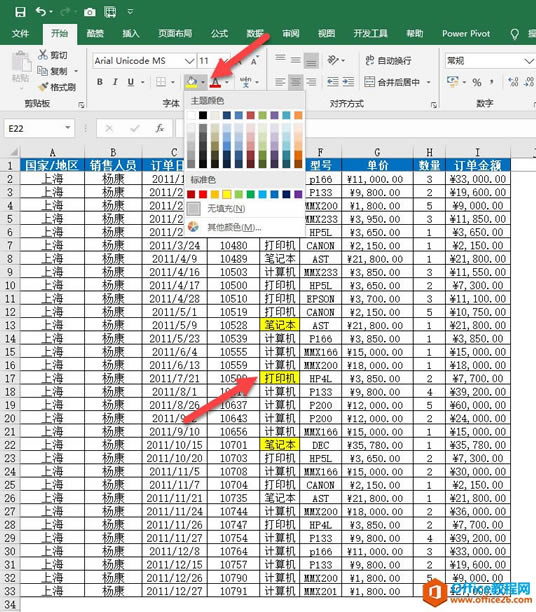Expand the 复制 copy dropdown arrow
Viewport: 536px width, 612px height.
click(x=76, y=71)
